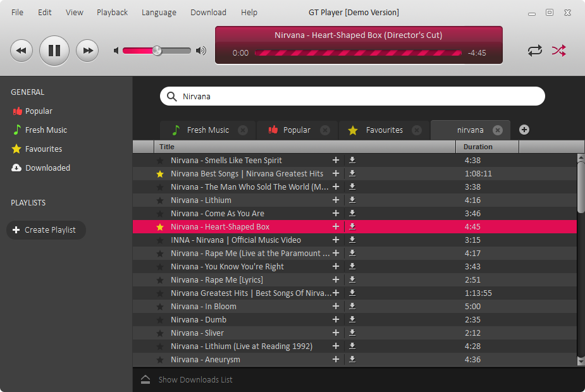This screenshot has width=585, height=392.
Task: Unstar the highlighted Heart-Shaped Box row
Action: point(160,227)
